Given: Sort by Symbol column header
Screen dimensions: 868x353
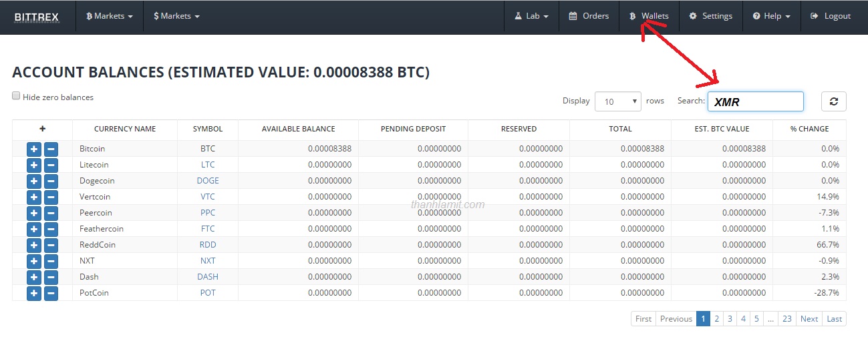Looking at the screenshot, I should click(208, 129).
